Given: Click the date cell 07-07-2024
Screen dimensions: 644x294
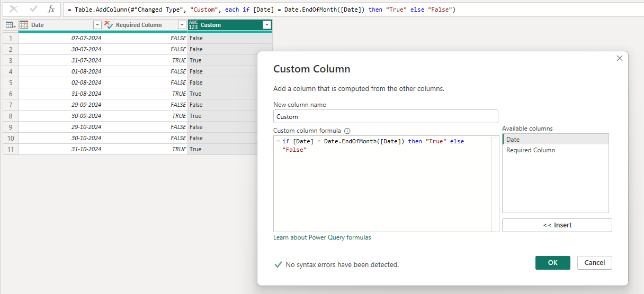Looking at the screenshot, I should click(x=60, y=38).
